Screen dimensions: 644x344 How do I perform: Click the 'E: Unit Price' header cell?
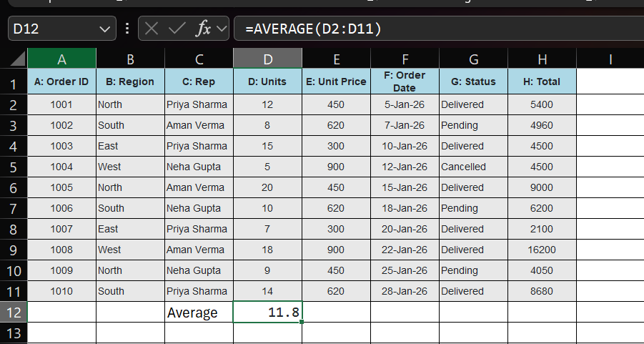tap(337, 82)
